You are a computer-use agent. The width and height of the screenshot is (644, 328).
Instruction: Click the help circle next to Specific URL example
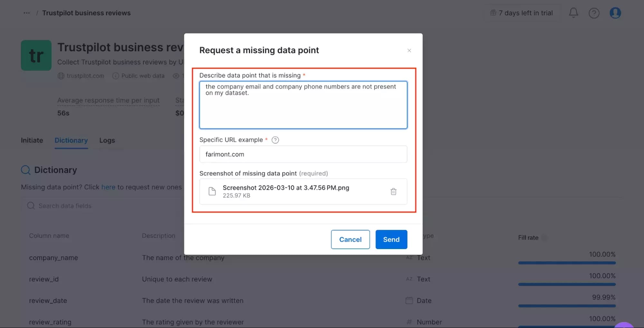[275, 140]
